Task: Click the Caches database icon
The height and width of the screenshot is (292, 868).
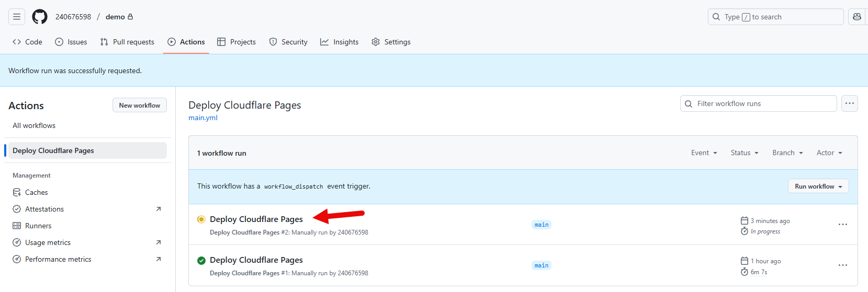Action: (17, 192)
